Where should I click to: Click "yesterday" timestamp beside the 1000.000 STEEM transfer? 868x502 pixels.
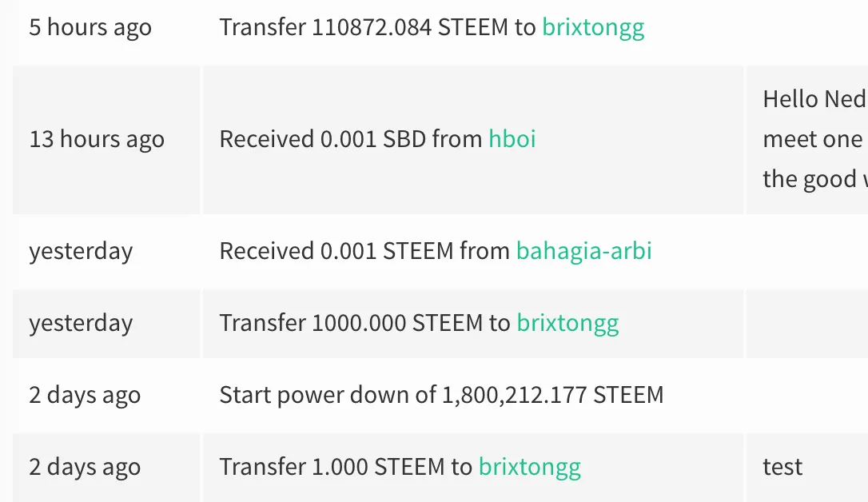coord(81,324)
